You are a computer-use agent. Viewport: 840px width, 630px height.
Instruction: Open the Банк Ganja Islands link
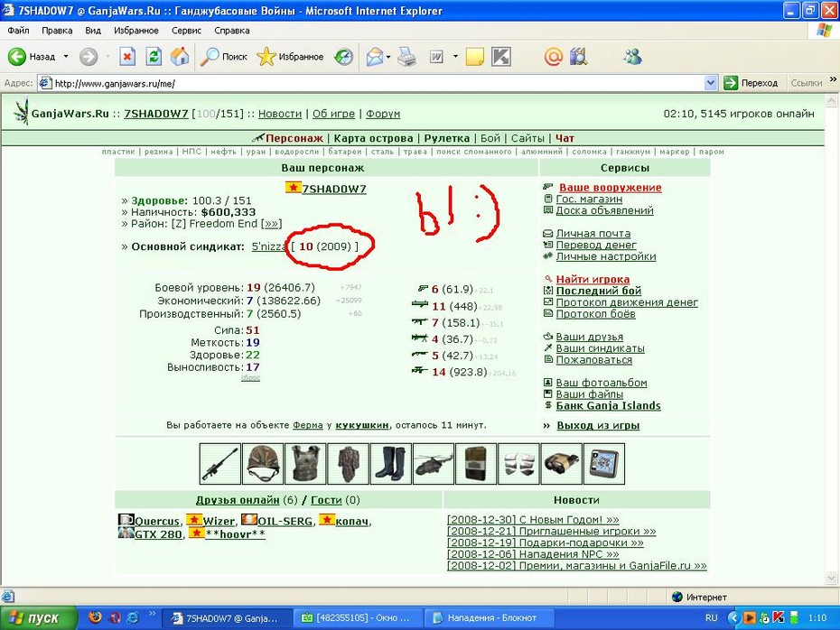[608, 406]
